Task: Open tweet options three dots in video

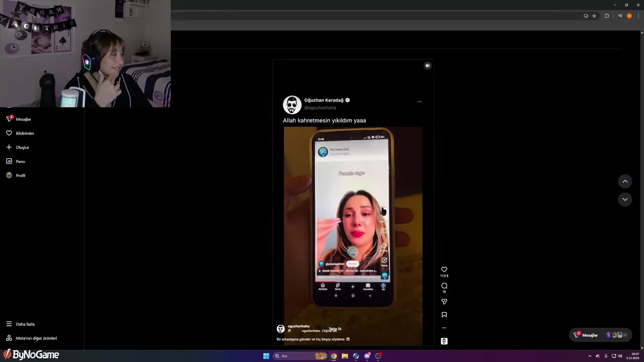Action: coord(419,102)
